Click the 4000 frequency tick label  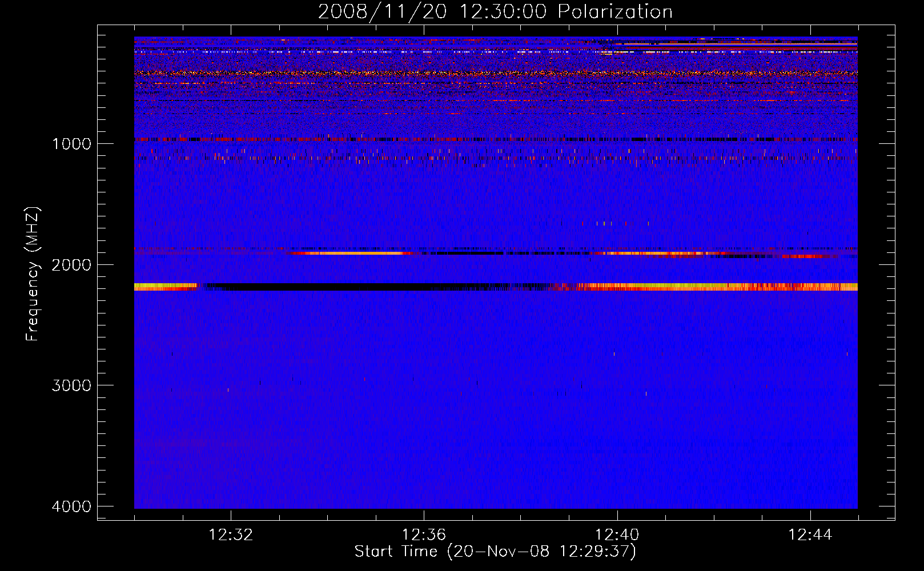[x=71, y=506]
